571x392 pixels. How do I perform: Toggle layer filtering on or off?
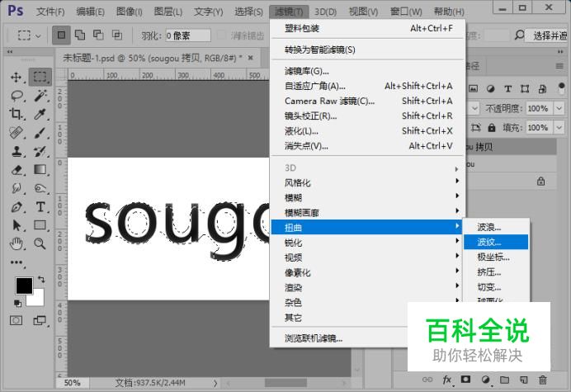coord(561,87)
